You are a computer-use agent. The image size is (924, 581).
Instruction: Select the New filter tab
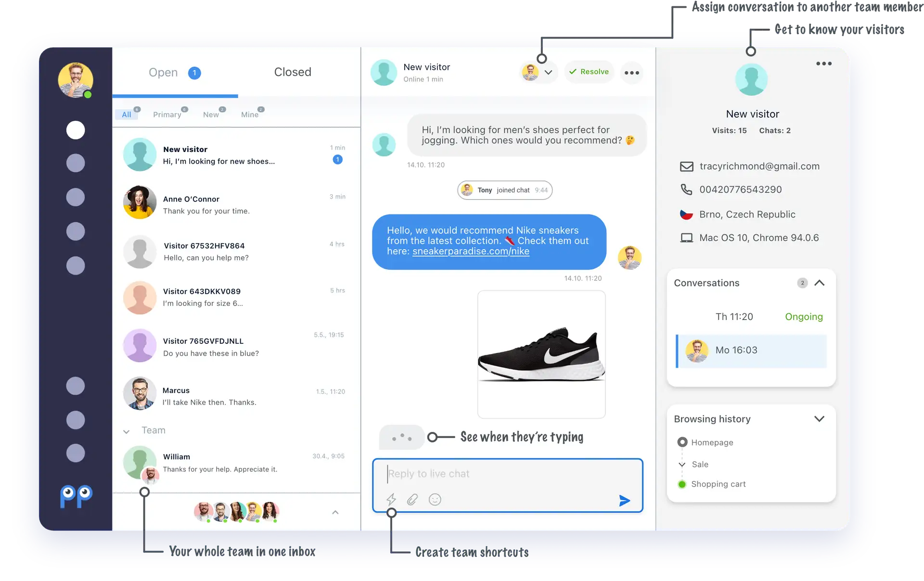(x=211, y=114)
